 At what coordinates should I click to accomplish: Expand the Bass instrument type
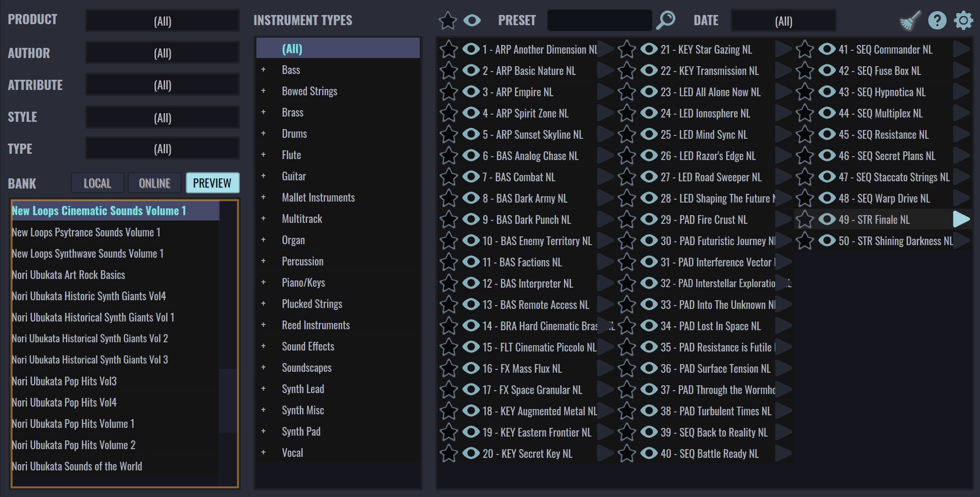point(264,70)
